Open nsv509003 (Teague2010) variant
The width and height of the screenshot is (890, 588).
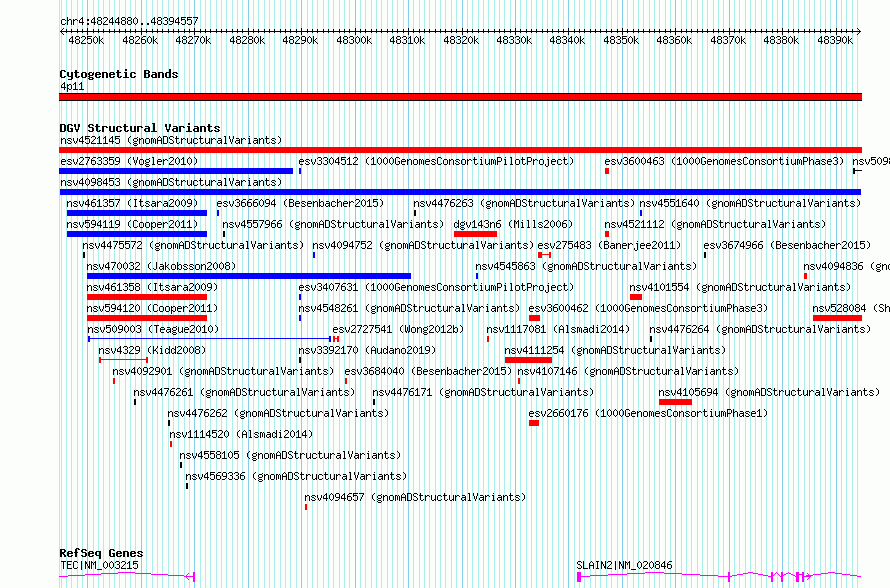tap(153, 329)
